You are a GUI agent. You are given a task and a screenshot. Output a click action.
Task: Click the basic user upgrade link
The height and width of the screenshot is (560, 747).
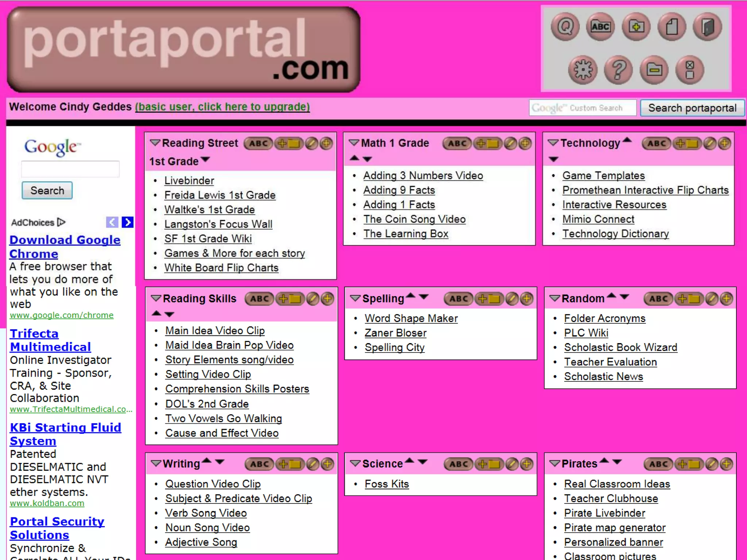(x=222, y=107)
